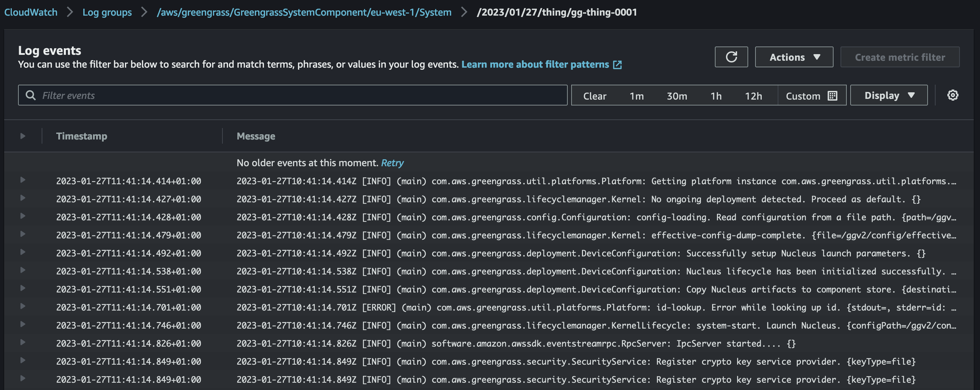Viewport: 980px width, 390px height.
Task: Select the 12h time range
Action: (753, 96)
